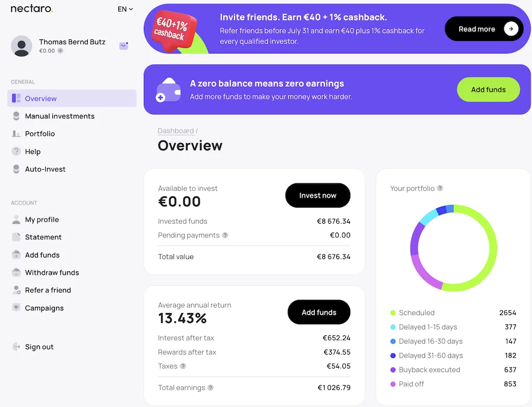The height and width of the screenshot is (407, 532).
Task: Open the Auto-Invest page
Action: point(45,169)
